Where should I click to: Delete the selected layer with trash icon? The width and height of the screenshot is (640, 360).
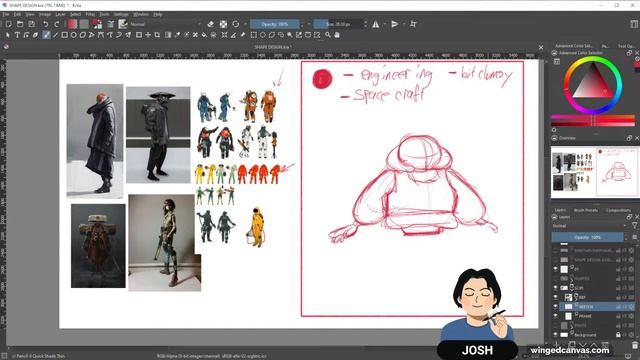tap(634, 345)
